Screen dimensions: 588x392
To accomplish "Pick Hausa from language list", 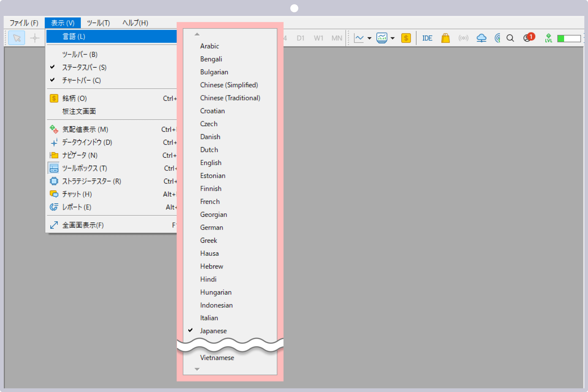I will [x=230, y=254].
